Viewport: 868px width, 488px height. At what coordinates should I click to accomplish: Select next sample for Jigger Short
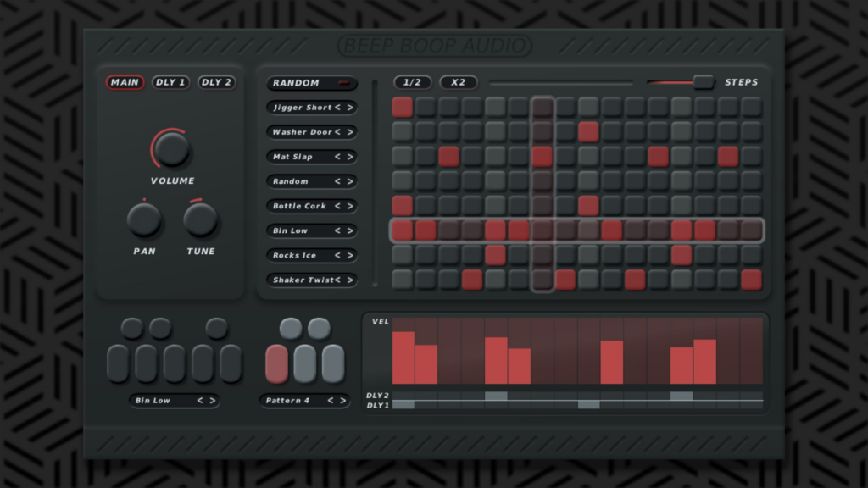click(x=350, y=108)
